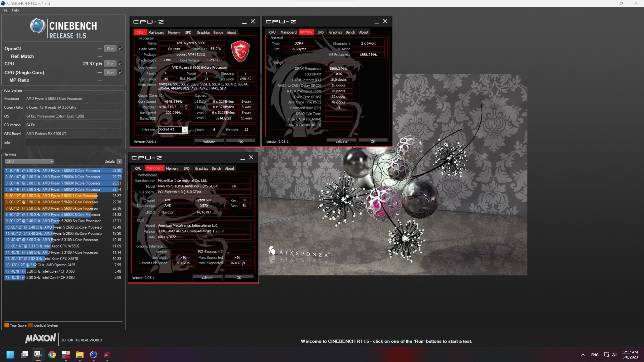This screenshot has width=644, height=362.
Task: Run the CPU benchmark test
Action: click(110, 64)
